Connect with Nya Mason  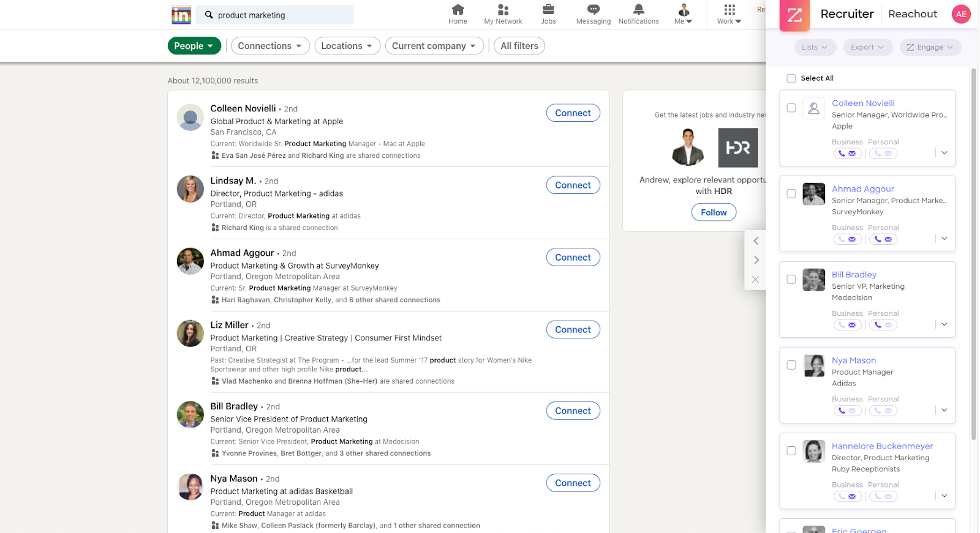click(573, 483)
